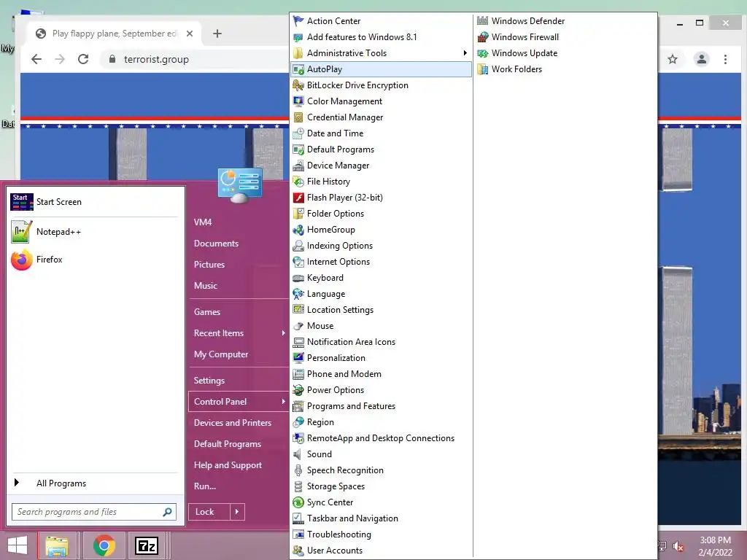The width and height of the screenshot is (747, 560).
Task: Open Settings in Start menu
Action: coord(209,381)
